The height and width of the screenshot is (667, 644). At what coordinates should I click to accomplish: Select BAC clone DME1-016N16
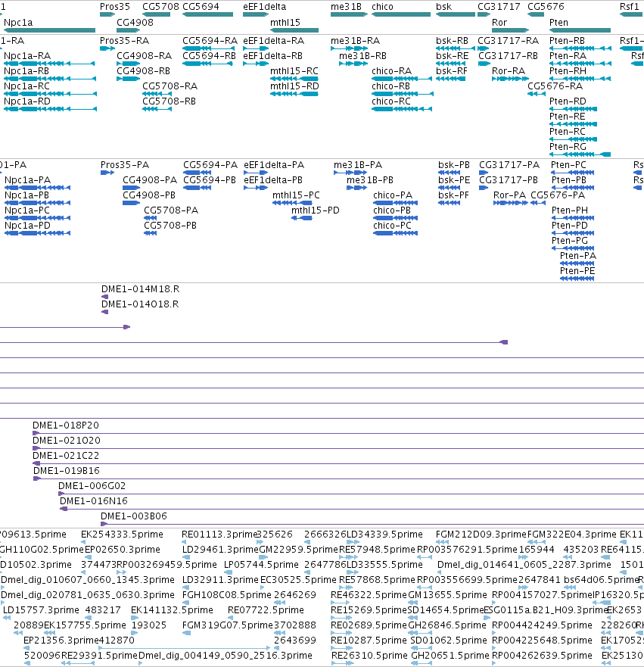click(93, 501)
